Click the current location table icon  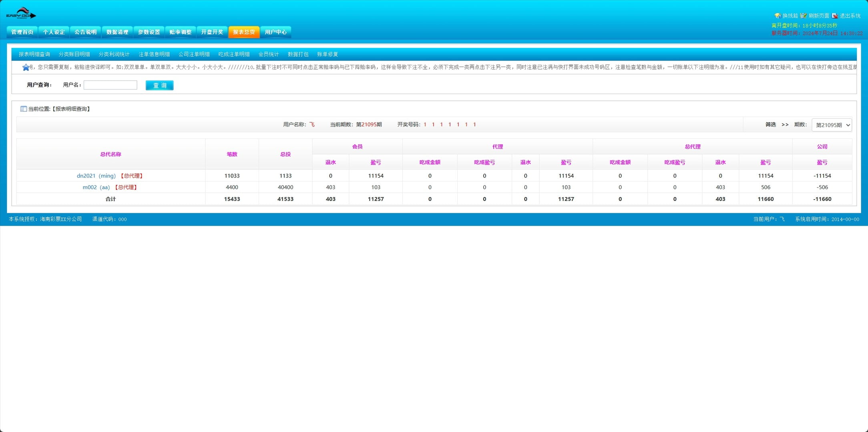[x=24, y=109]
